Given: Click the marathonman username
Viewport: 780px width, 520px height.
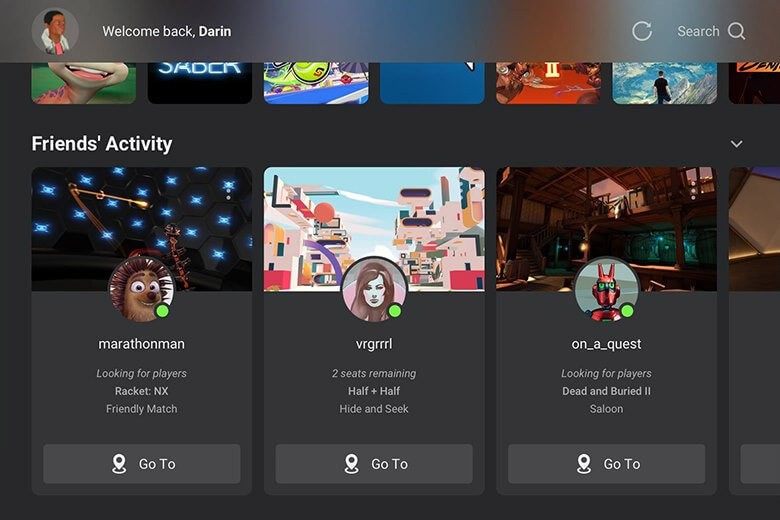Looking at the screenshot, I should [x=142, y=344].
